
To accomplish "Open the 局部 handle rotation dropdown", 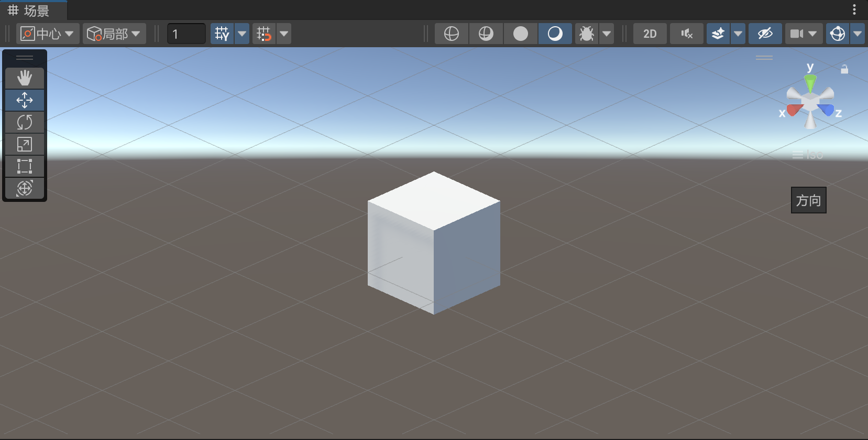I will click(x=114, y=34).
